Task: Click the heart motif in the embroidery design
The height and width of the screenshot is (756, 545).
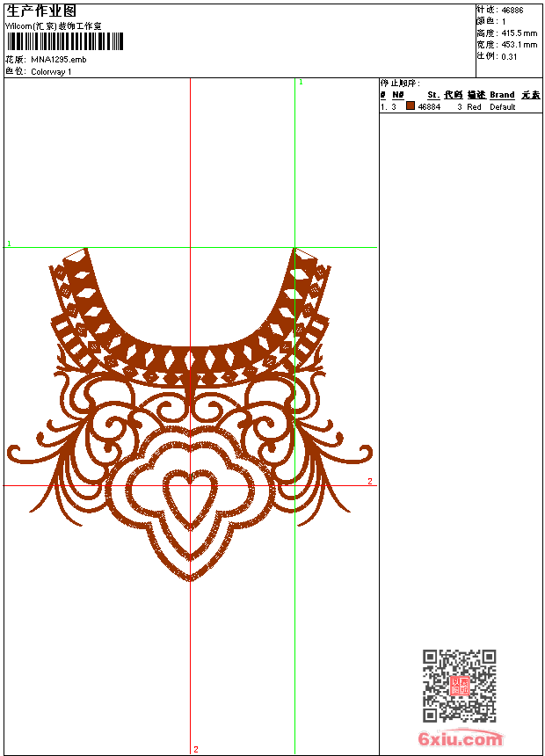Action: click(190, 498)
